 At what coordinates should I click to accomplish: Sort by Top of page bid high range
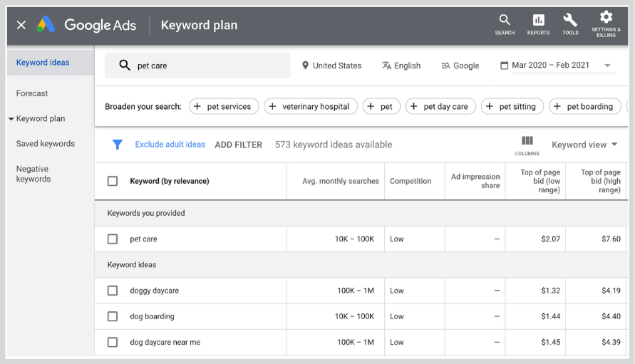[601, 181]
